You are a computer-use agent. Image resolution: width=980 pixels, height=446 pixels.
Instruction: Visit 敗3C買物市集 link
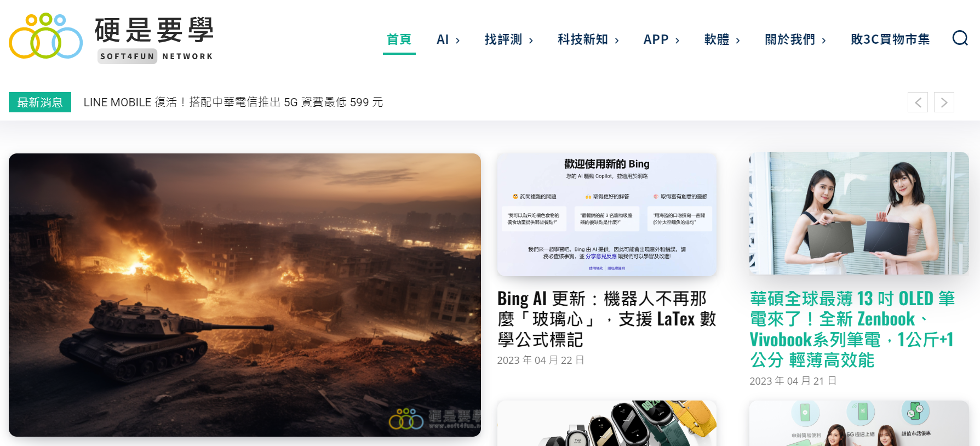(890, 39)
